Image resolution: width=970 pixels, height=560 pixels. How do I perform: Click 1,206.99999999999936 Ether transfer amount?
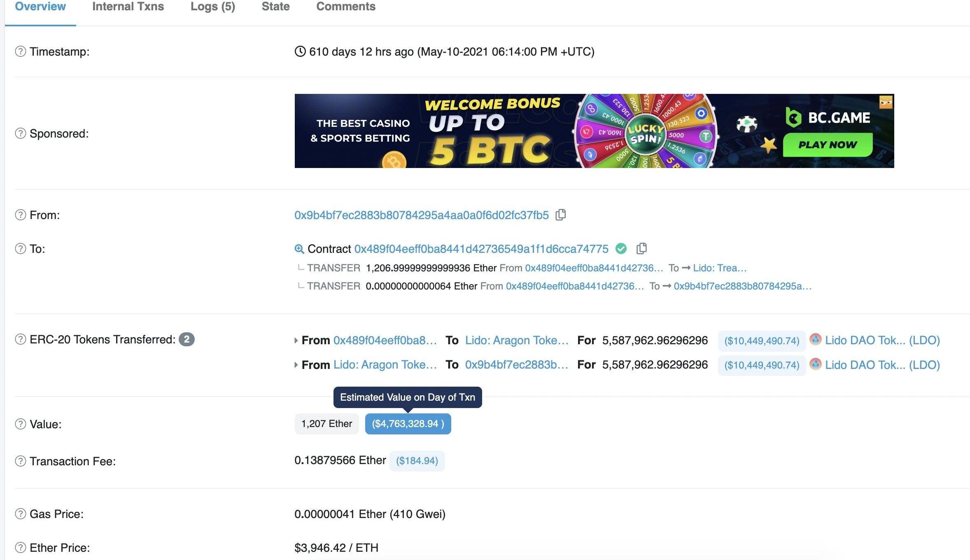click(x=431, y=268)
